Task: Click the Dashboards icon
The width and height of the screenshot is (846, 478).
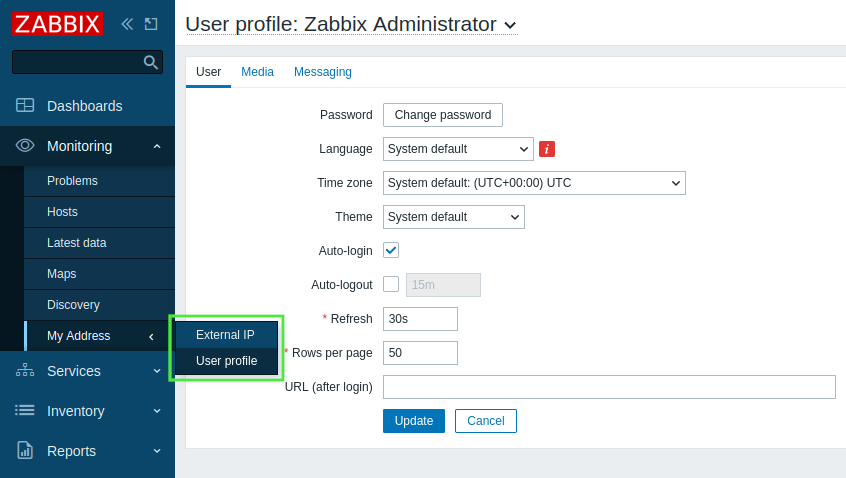Action: [25, 105]
